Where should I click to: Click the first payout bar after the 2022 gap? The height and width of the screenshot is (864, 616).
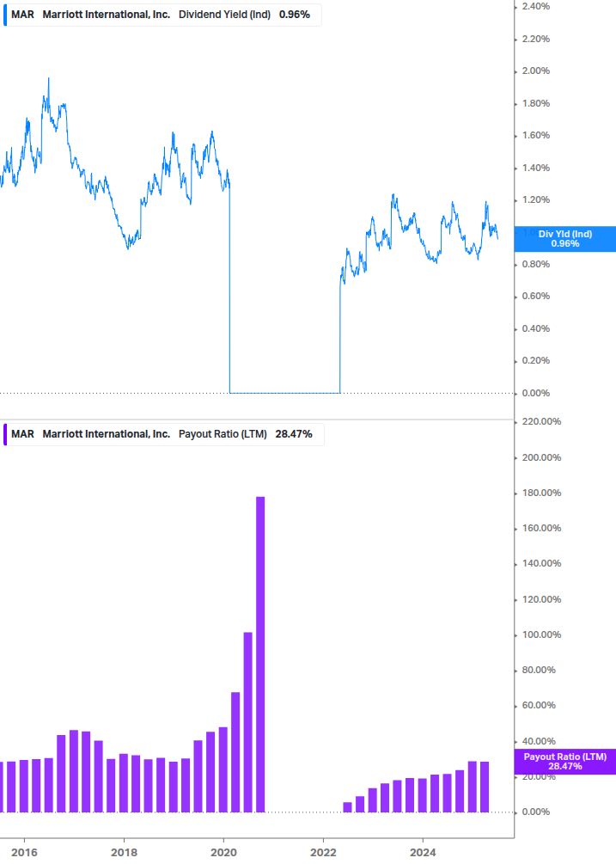[347, 807]
